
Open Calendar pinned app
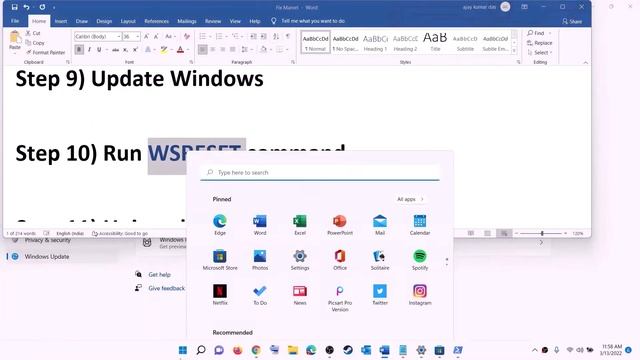420,224
